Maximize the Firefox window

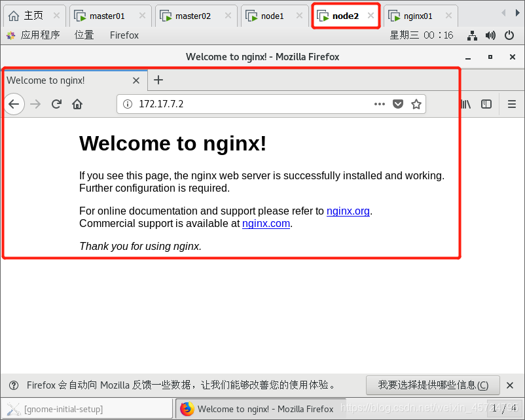tap(490, 57)
